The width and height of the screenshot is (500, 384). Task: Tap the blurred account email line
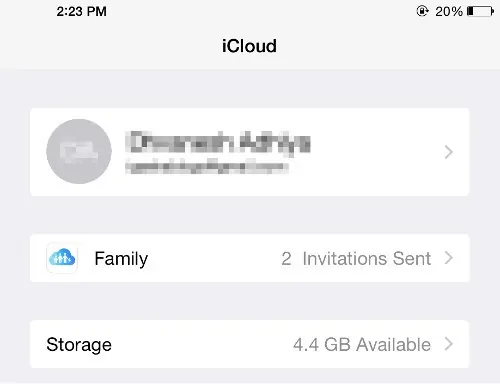coord(207,167)
